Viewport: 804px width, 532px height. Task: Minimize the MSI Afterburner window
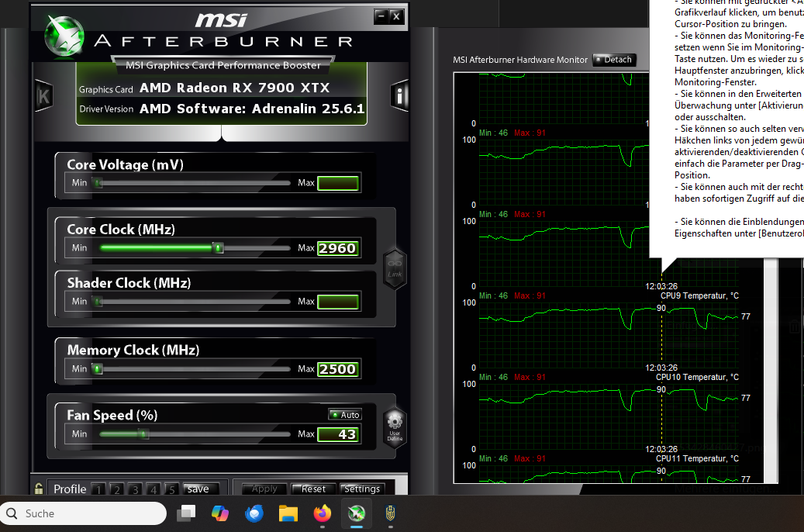pos(381,16)
